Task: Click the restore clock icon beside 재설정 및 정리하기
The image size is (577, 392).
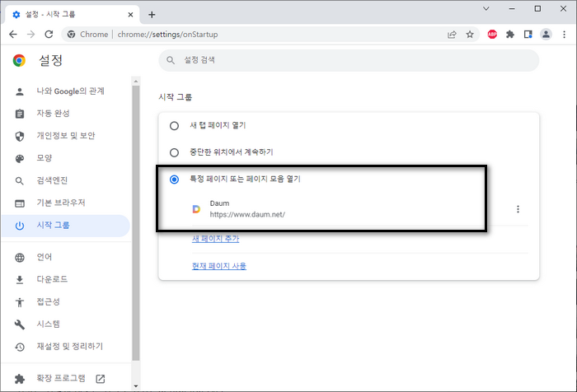Action: [20, 347]
